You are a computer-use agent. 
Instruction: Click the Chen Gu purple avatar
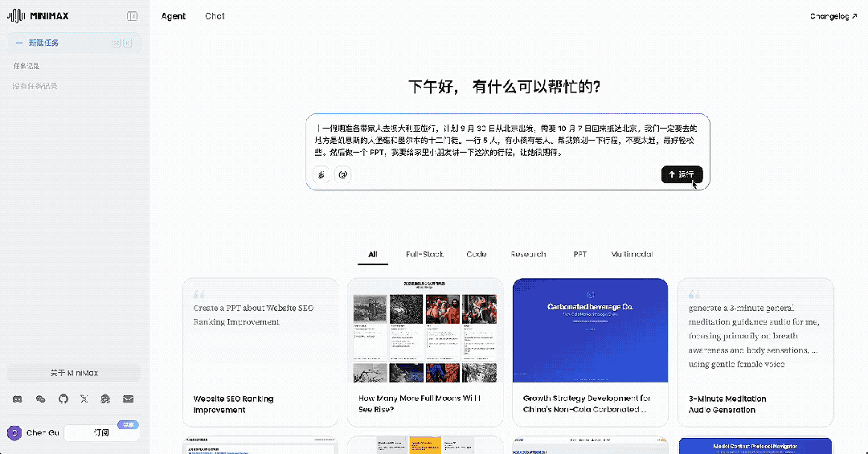pyautogui.click(x=14, y=433)
